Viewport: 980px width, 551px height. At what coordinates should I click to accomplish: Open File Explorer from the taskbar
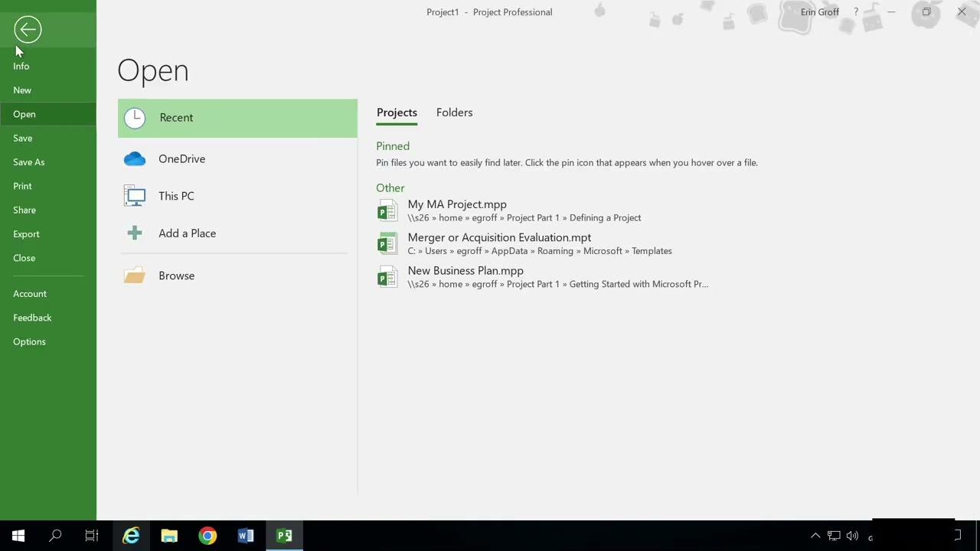click(x=169, y=536)
